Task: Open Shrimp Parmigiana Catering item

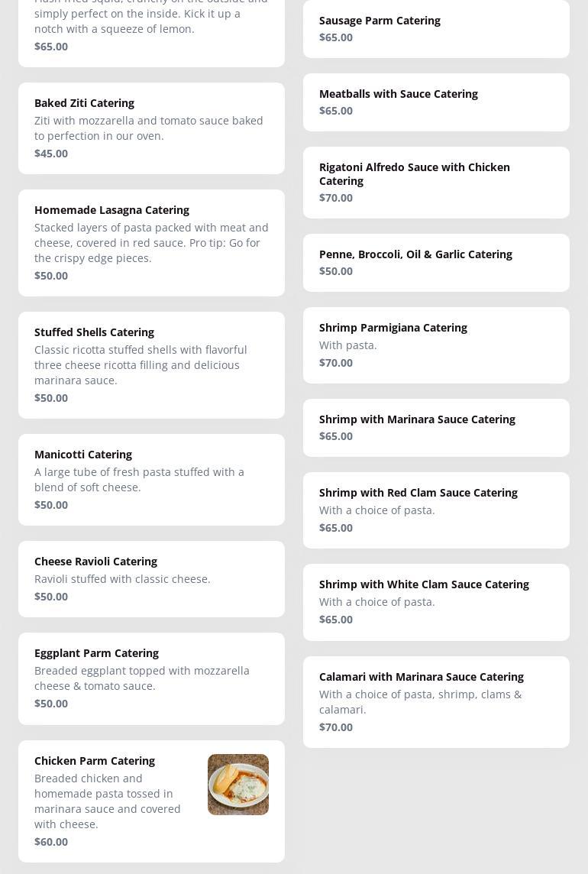Action: pos(436,345)
